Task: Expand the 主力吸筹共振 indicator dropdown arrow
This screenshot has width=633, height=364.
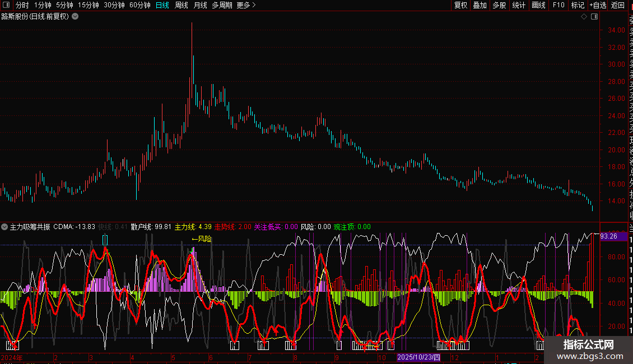Action: pyautogui.click(x=4, y=227)
